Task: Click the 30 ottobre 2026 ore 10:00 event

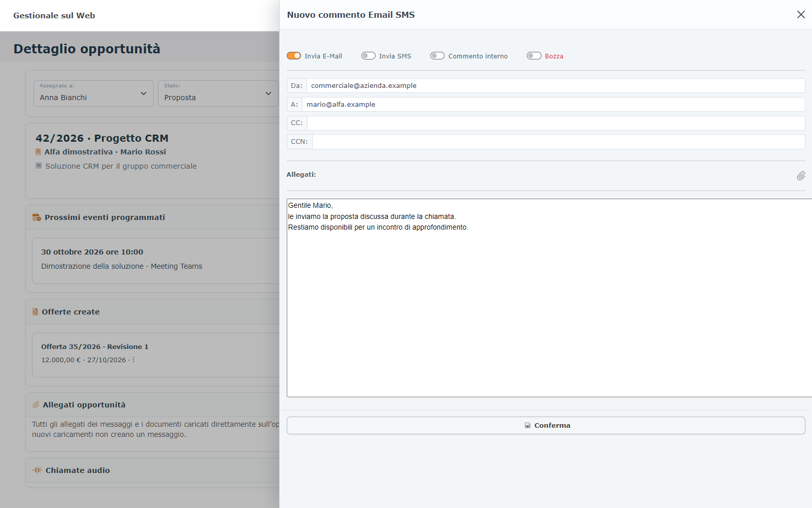Action: pos(92,252)
